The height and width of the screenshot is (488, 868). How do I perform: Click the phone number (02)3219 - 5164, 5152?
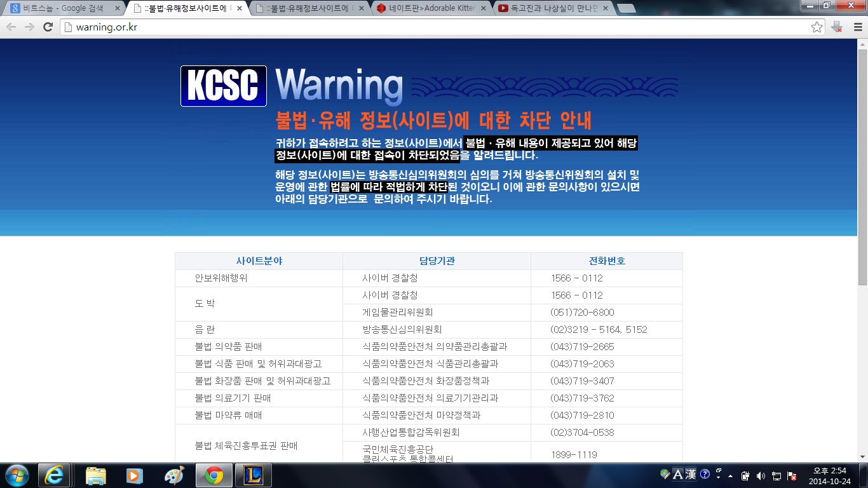(599, 330)
